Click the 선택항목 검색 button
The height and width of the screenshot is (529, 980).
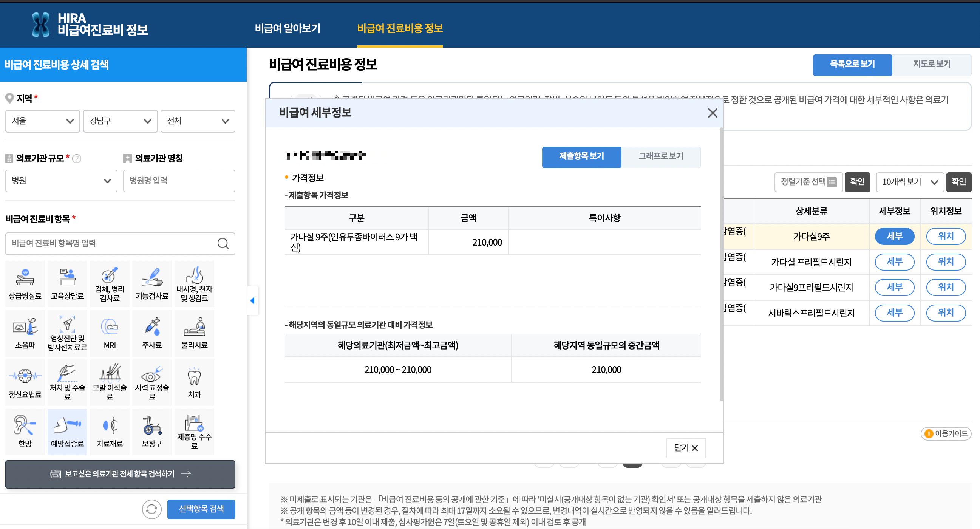point(201,509)
